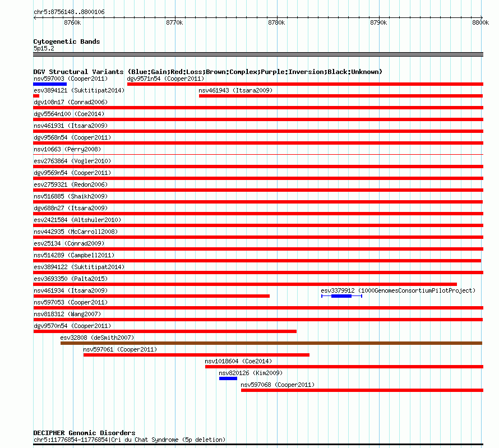Image resolution: width=499 pixels, height=448 pixels.
Task: Open nsv10663 (Perry2008) variant
Action: point(67,149)
